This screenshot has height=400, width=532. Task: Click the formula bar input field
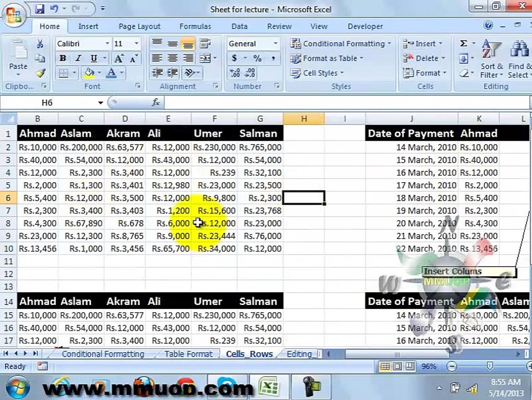(x=346, y=103)
